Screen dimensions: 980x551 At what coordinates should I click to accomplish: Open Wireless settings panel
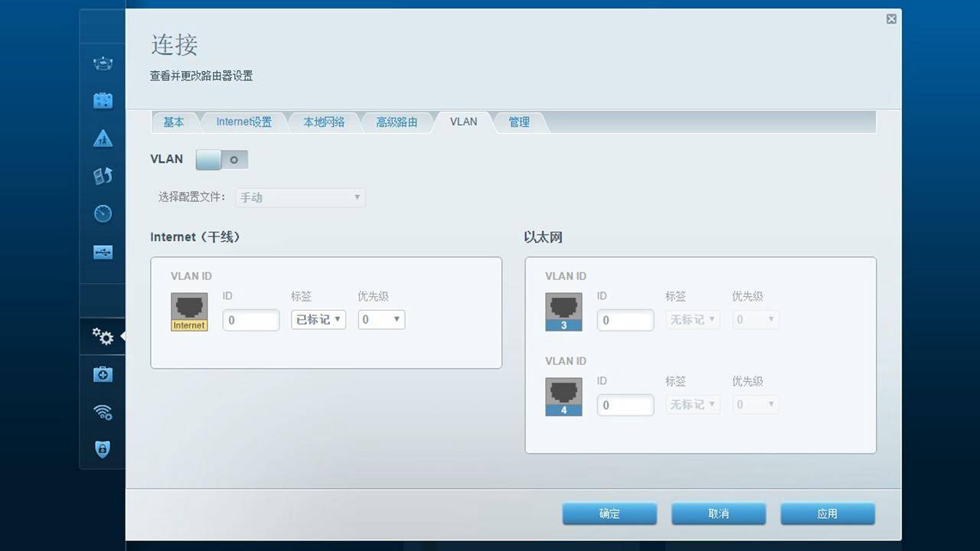(x=102, y=412)
